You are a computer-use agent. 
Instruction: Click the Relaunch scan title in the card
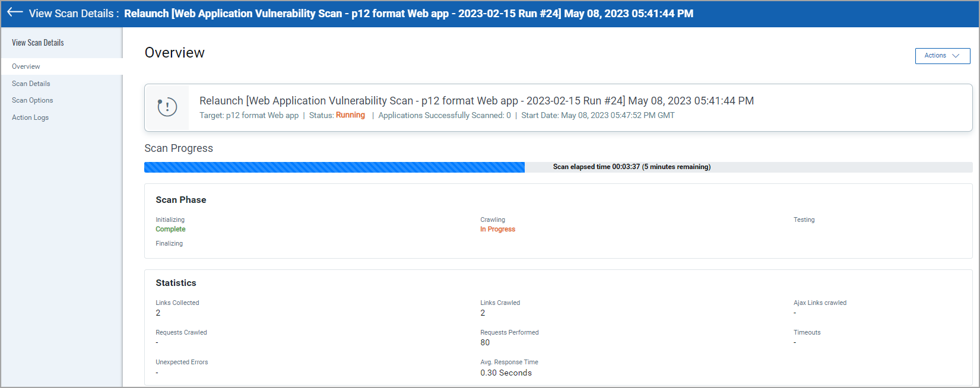pos(477,101)
